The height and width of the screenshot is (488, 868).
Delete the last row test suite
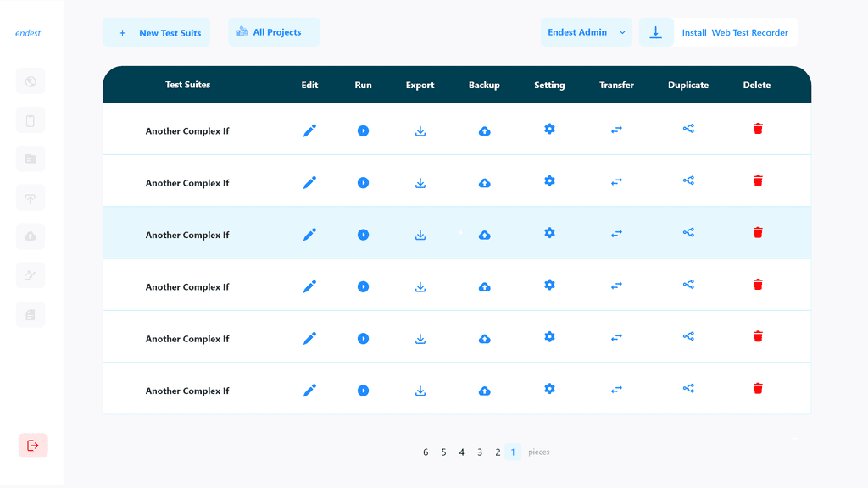click(x=758, y=388)
